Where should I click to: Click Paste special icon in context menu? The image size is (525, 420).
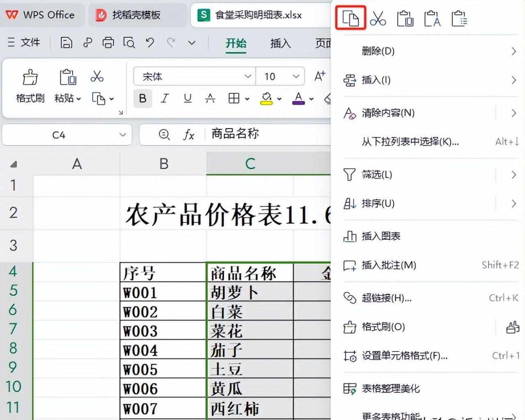[459, 18]
